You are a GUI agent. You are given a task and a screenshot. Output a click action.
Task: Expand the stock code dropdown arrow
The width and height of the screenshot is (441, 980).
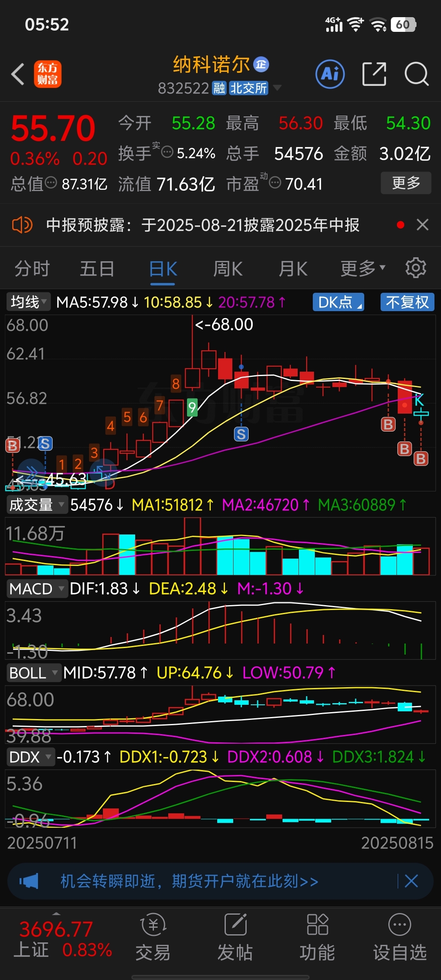pos(277,87)
